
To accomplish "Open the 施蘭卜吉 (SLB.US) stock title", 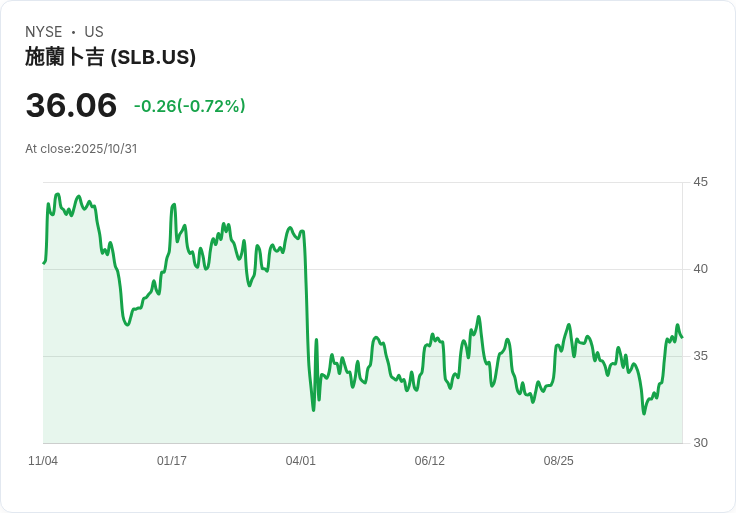I will coord(110,57).
